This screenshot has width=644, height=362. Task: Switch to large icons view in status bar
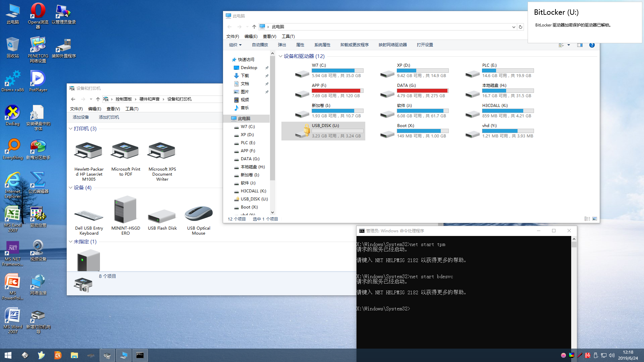tap(595, 219)
